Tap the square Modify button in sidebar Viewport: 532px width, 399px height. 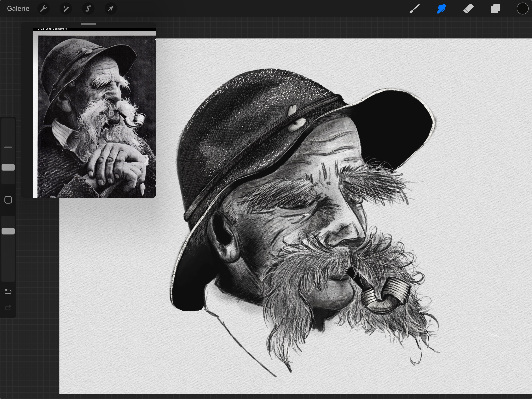coord(8,200)
